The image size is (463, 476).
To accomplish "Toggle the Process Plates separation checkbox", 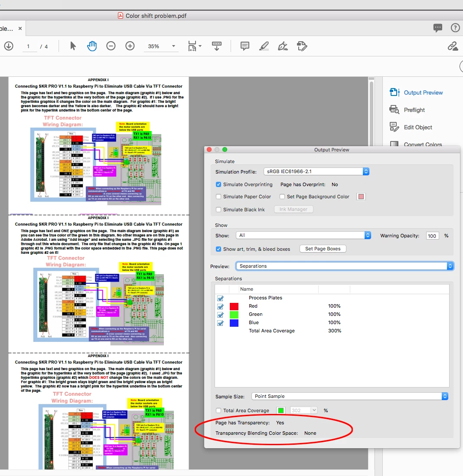I will [x=220, y=298].
